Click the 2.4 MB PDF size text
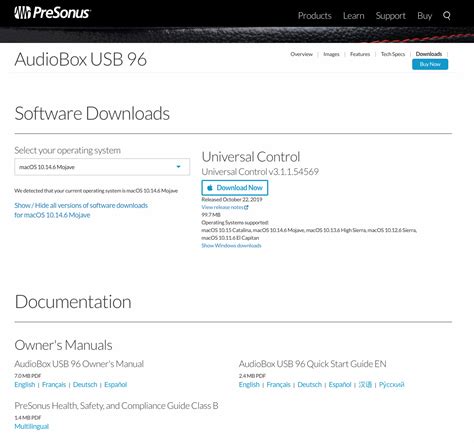Image resolution: width=474 pixels, height=443 pixels. [252, 376]
